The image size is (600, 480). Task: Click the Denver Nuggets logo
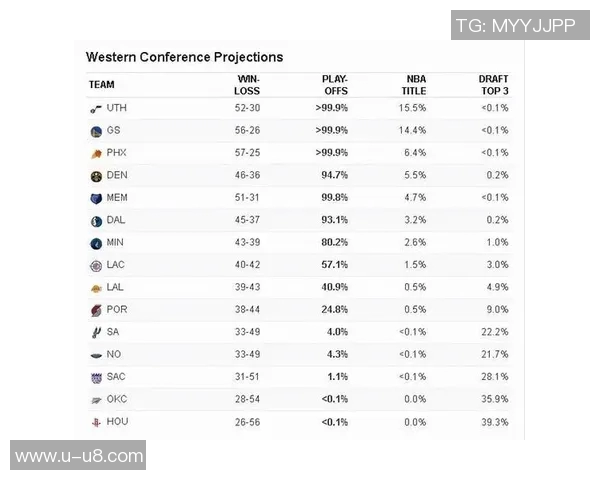coord(96,175)
